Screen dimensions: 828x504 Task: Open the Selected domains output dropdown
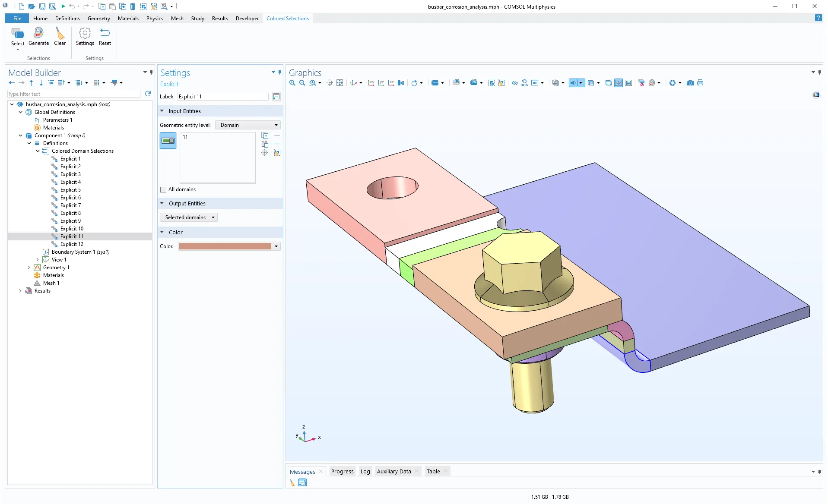coord(189,217)
